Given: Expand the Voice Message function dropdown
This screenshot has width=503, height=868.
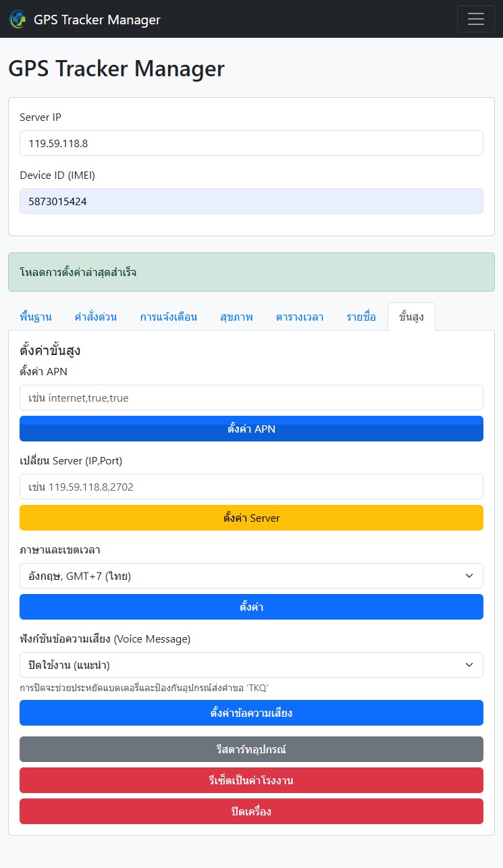Looking at the screenshot, I should (x=251, y=665).
